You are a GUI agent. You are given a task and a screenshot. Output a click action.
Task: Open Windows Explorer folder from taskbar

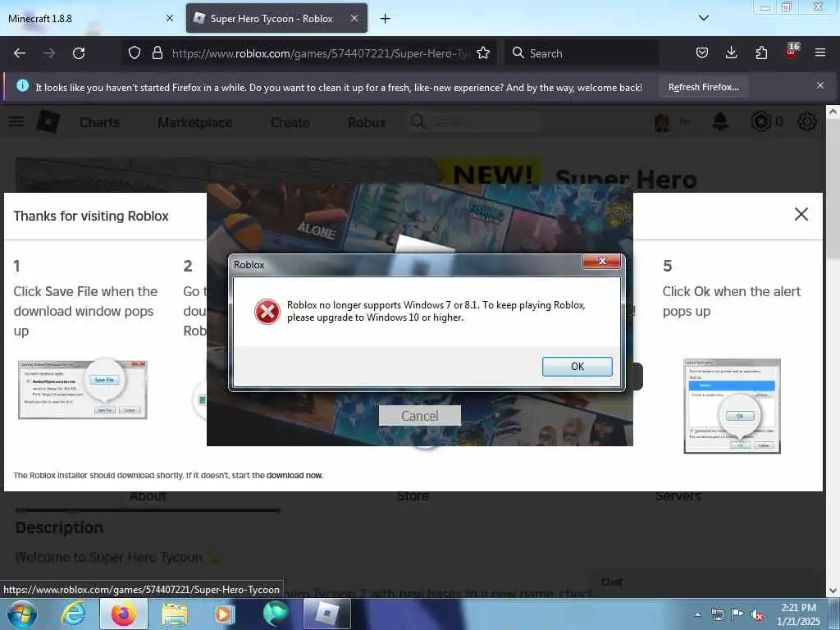[175, 614]
